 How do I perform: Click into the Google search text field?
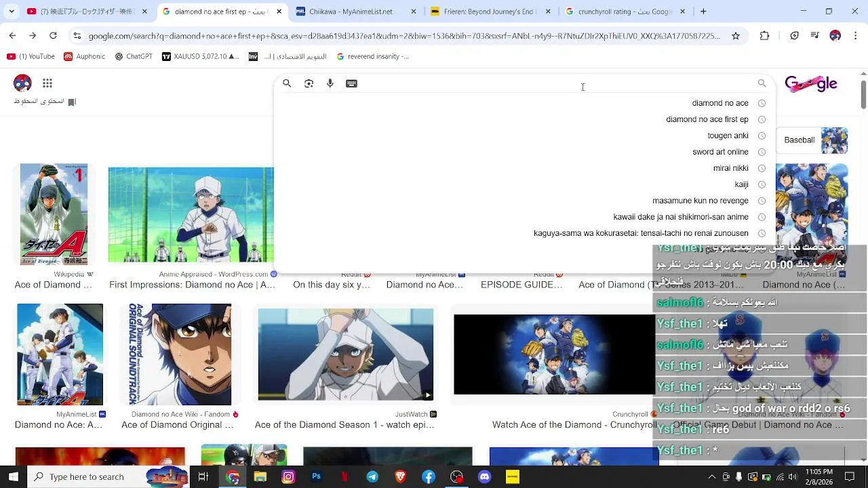click(x=556, y=83)
